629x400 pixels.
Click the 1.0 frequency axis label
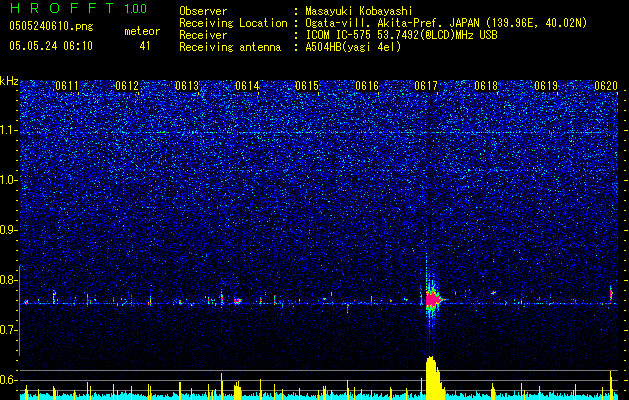coord(9,180)
